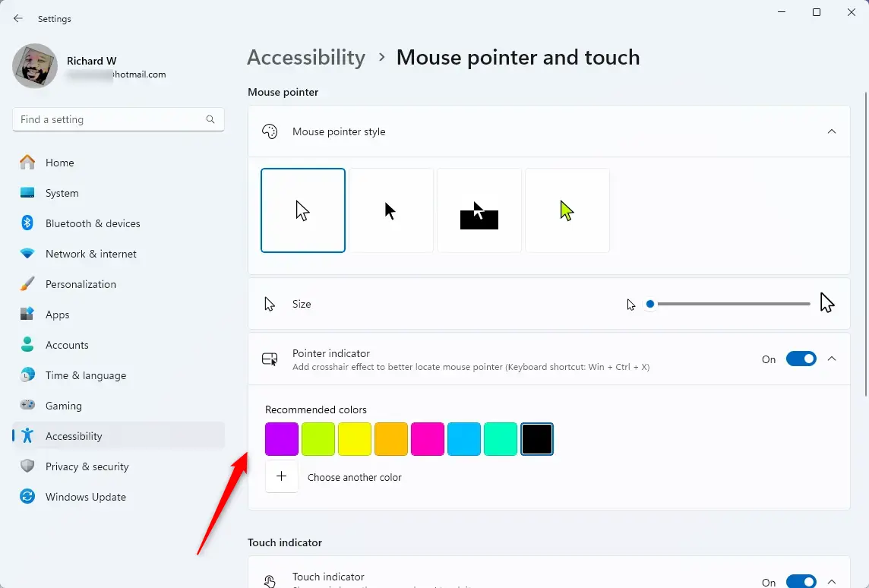Screen dimensions: 869x588
Task: Click the Apps icon in sidebar
Action: click(27, 315)
